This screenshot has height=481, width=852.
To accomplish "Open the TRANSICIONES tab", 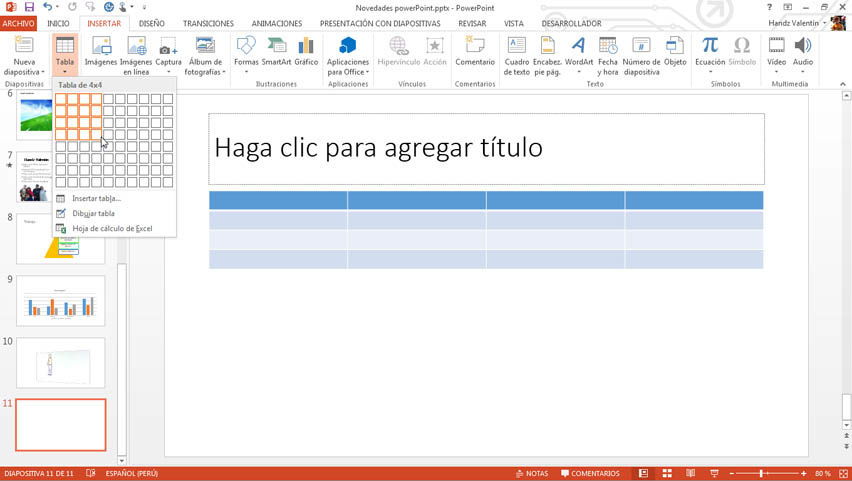I will pyautogui.click(x=208, y=23).
